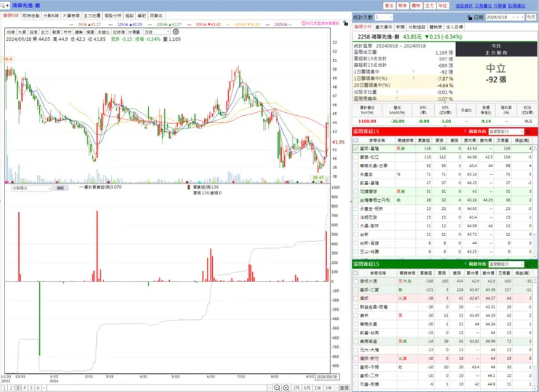Viewport: 539px width, 392px height.
Task: Click the '?' icon in the green 區間賣超15 header
Action: click(465, 264)
